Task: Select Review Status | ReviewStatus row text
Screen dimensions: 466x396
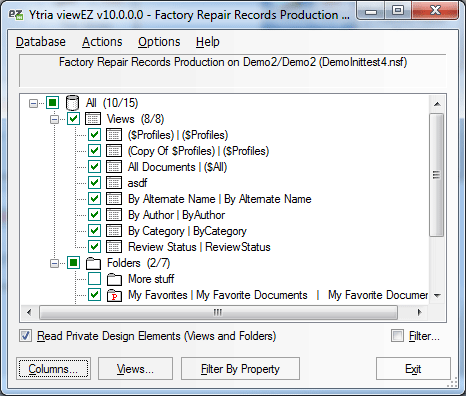Action: tap(199, 247)
